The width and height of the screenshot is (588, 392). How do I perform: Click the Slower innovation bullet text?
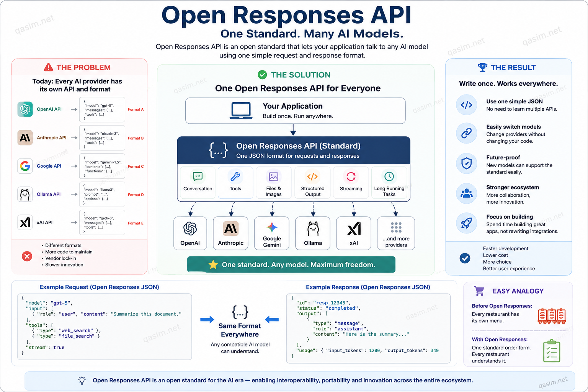click(x=64, y=265)
